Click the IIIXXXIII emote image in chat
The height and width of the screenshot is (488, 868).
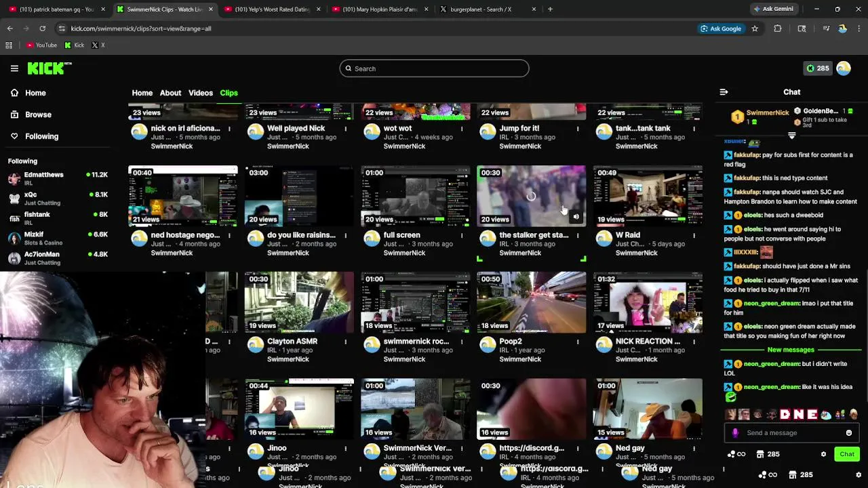click(x=766, y=252)
